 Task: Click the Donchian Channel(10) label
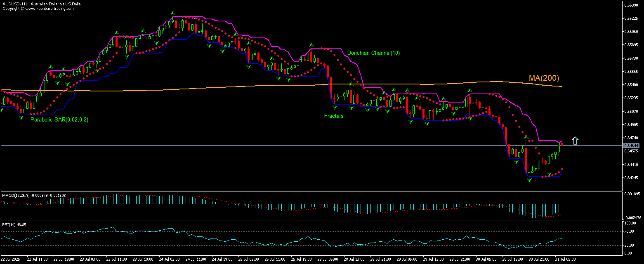coord(373,53)
